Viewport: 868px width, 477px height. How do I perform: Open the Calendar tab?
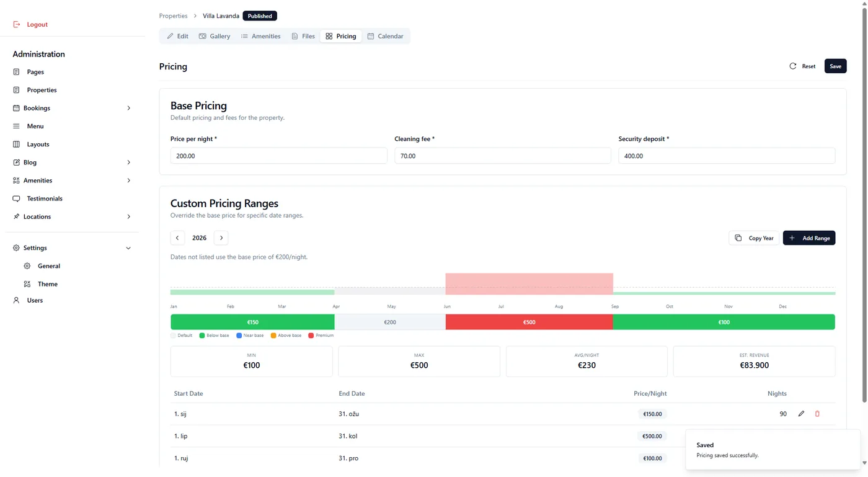[385, 36]
